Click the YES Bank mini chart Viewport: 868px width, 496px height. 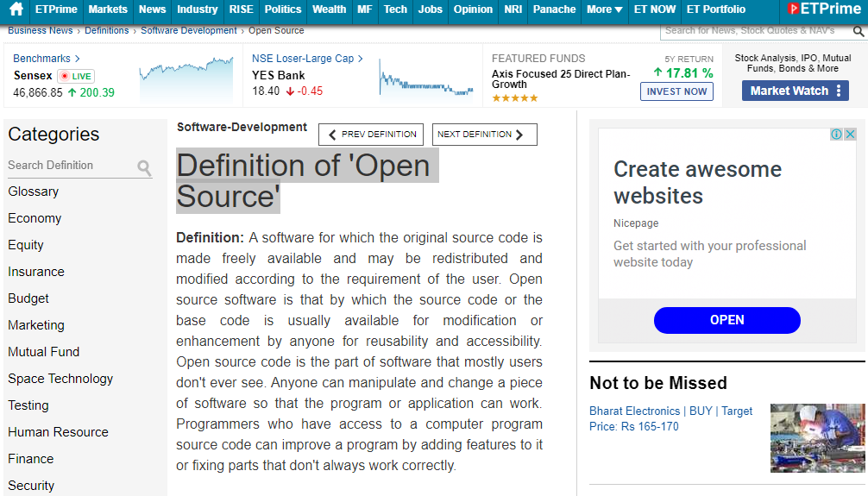click(x=426, y=78)
